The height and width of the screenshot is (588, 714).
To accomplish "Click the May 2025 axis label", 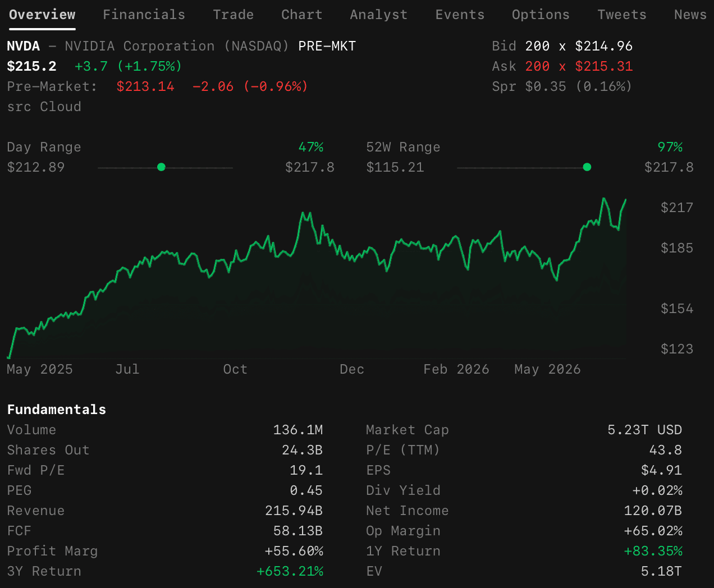I will [x=40, y=369].
